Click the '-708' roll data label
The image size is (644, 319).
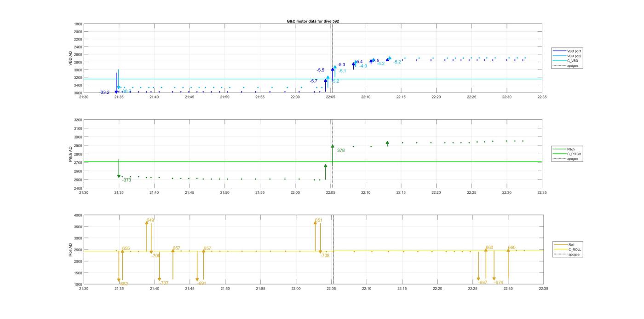325,255
